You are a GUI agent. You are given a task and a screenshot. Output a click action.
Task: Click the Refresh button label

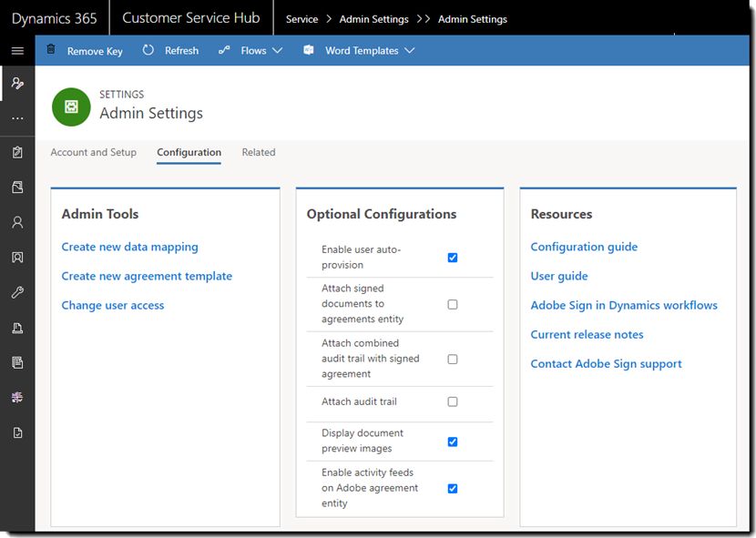pos(182,51)
